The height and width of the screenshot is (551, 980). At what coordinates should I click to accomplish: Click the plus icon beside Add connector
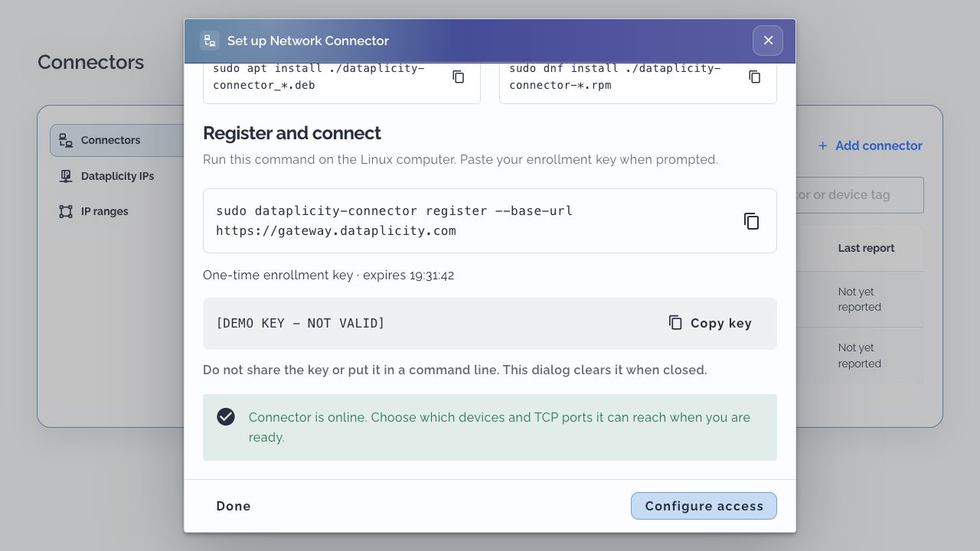tap(823, 145)
